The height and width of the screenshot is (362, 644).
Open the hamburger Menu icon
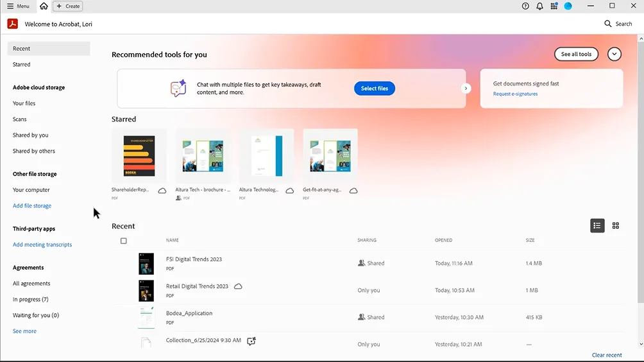click(x=10, y=6)
